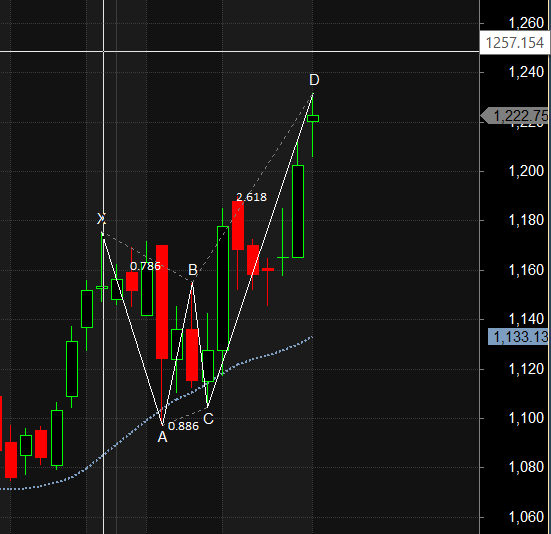Click the crosshair price tag 1257.154
Image resolution: width=551 pixels, height=534 pixels.
[x=514, y=43]
